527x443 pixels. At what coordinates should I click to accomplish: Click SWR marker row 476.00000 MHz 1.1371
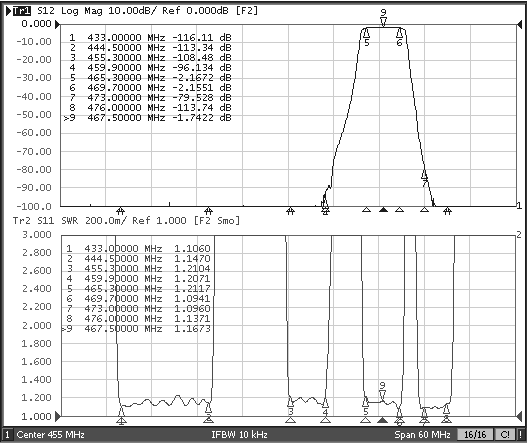(138, 318)
